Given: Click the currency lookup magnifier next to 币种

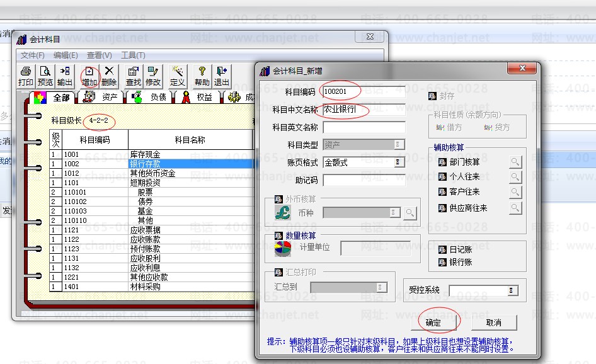Looking at the screenshot, I should 410,213.
